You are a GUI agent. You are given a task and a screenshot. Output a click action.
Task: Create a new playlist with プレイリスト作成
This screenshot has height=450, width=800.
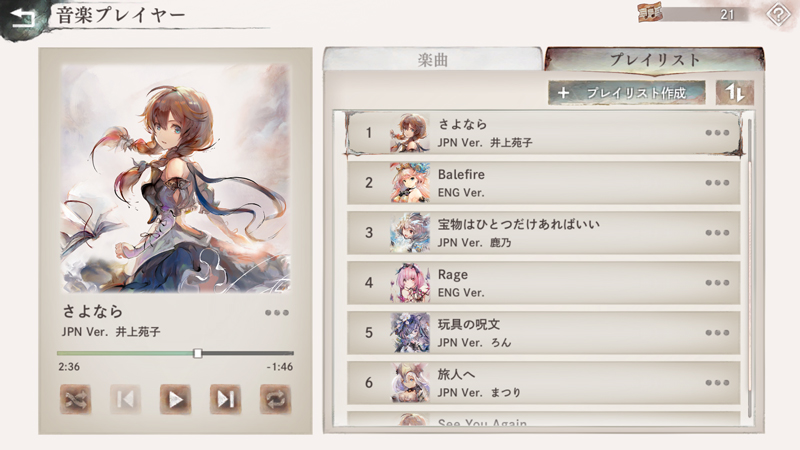coord(627,93)
